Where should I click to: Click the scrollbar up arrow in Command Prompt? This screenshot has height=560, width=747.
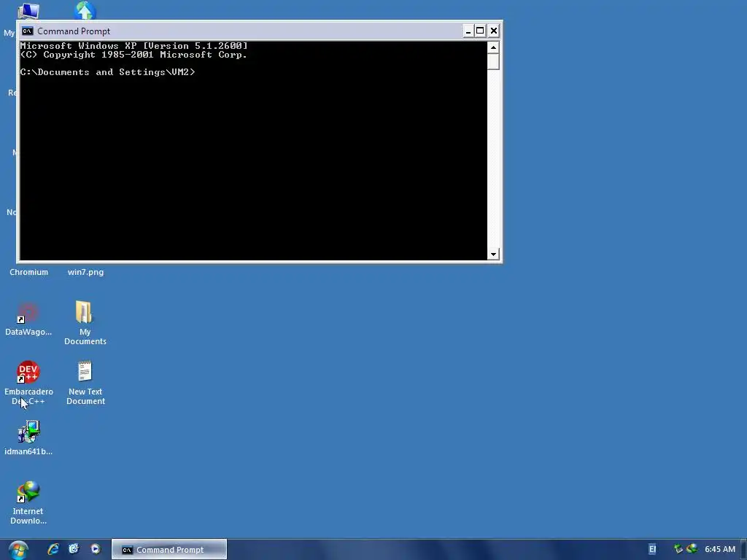point(493,47)
